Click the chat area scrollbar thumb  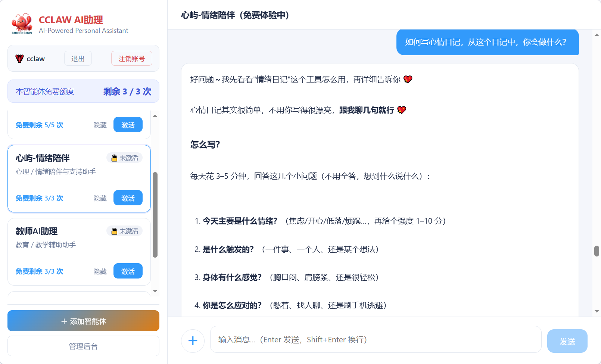coord(597,251)
